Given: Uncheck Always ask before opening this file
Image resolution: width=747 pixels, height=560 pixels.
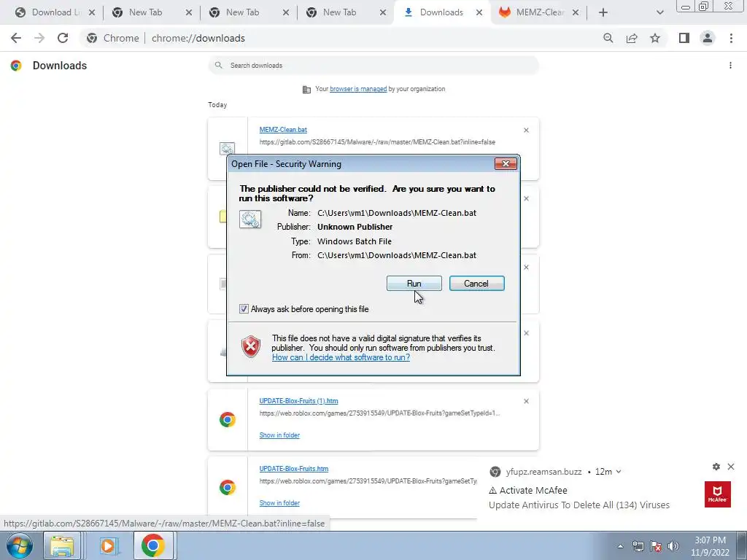Looking at the screenshot, I should point(244,309).
